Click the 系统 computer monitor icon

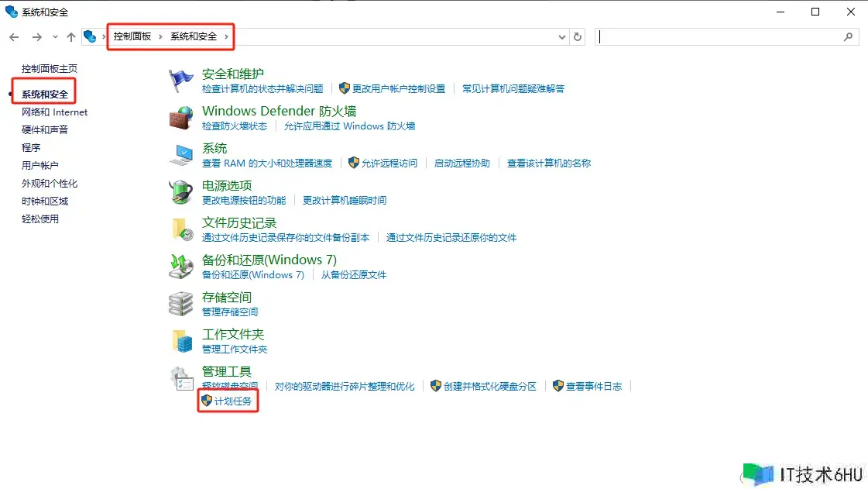180,155
